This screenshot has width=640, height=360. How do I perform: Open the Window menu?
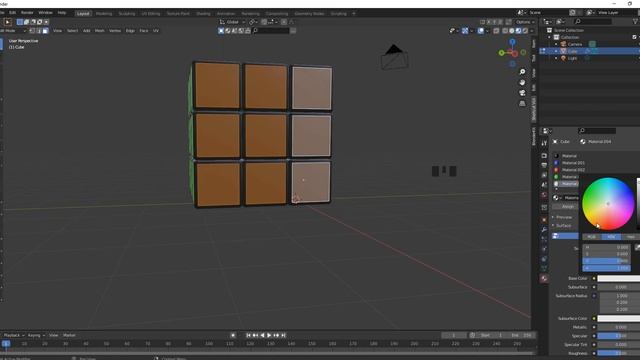[45, 13]
